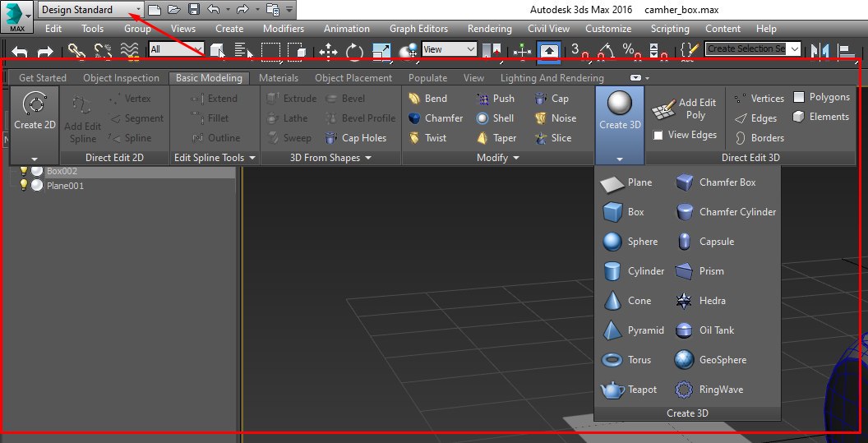Switch to Lighting And Rendering tab
This screenshot has height=443, width=868.
point(552,78)
